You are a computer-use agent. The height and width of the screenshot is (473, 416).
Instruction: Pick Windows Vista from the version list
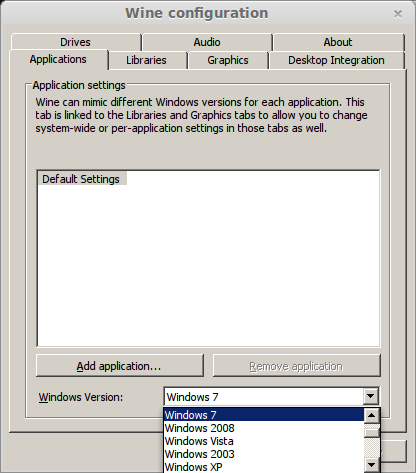[264, 441]
